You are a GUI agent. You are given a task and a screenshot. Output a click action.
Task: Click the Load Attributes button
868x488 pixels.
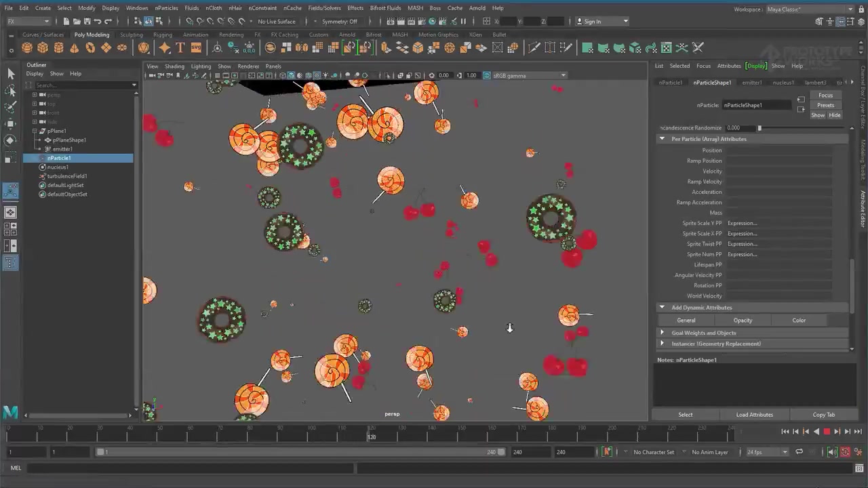tap(754, 415)
